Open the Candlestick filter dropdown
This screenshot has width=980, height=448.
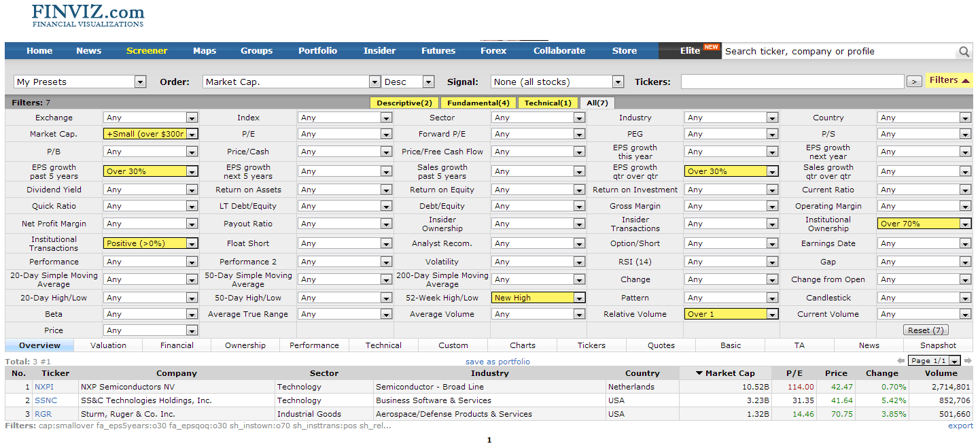point(924,298)
